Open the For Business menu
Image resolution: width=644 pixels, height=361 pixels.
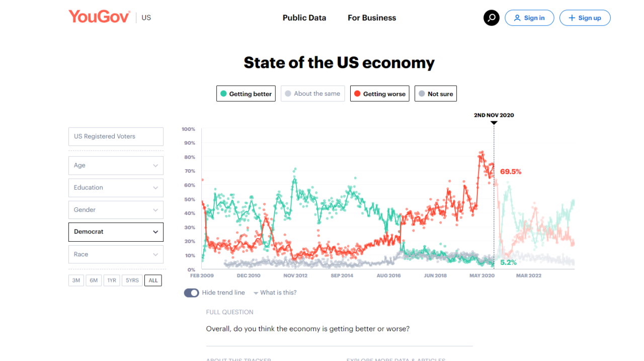point(372,18)
